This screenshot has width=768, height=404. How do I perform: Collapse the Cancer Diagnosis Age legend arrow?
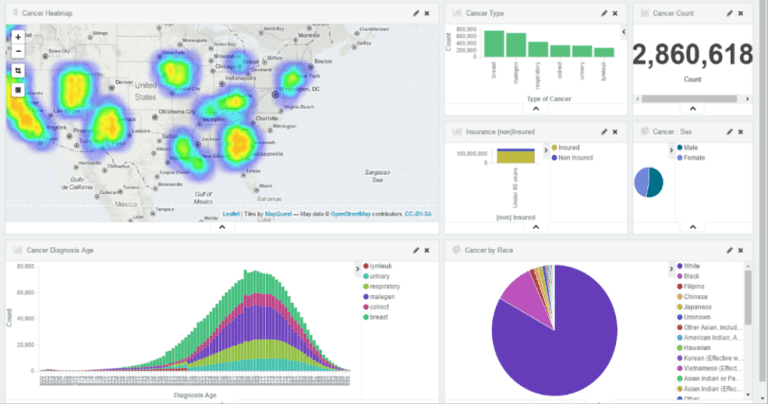coord(357,268)
